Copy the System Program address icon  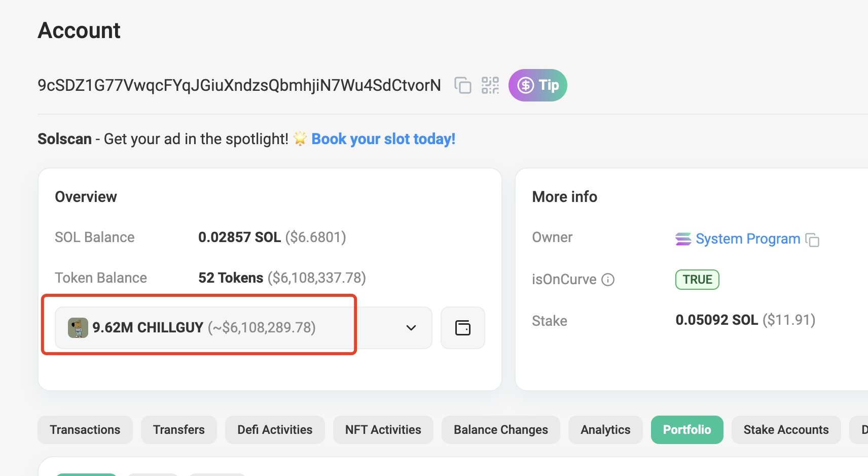[812, 240]
